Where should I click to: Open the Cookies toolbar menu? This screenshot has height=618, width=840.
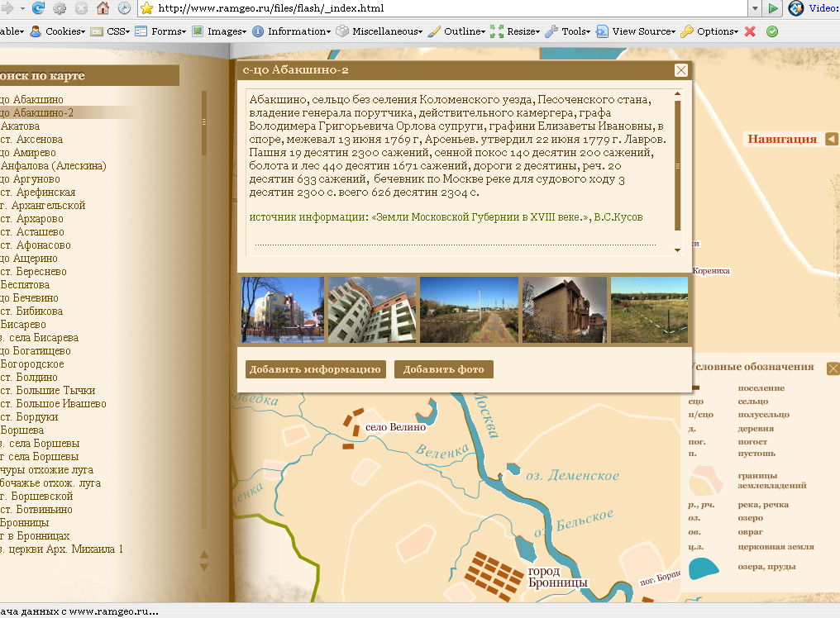(x=58, y=31)
